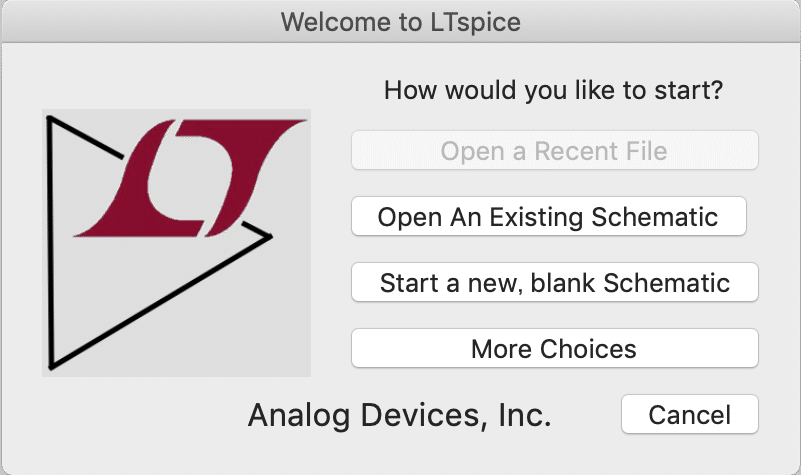Open An Existing Schematic

point(548,217)
